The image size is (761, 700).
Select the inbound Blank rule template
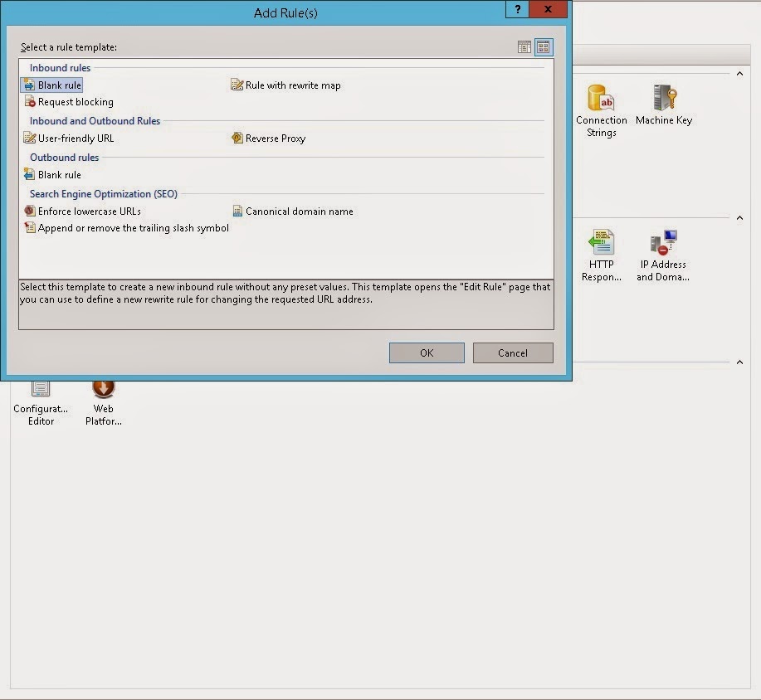[52, 85]
